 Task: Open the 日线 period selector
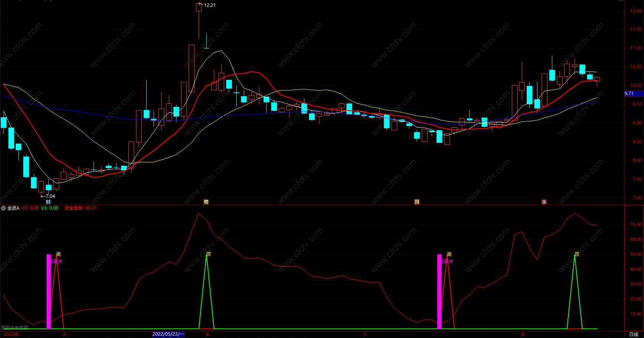click(634, 334)
